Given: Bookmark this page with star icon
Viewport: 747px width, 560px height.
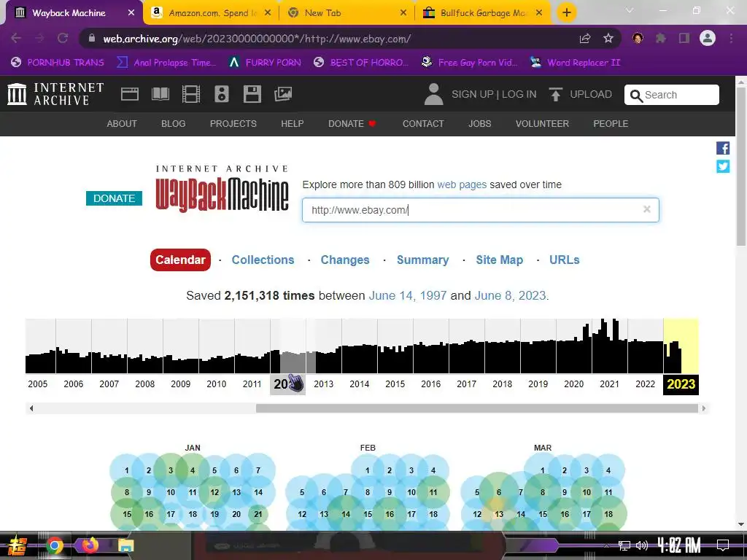Looking at the screenshot, I should pyautogui.click(x=608, y=38).
